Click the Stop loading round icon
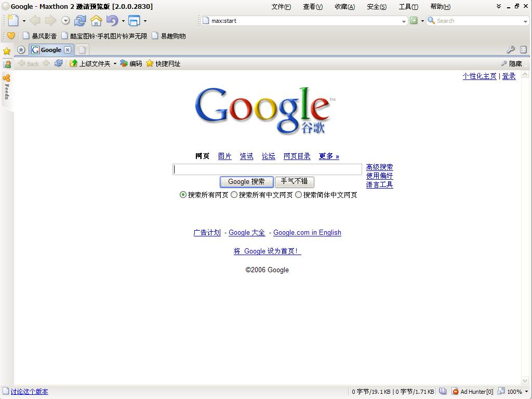This screenshot has height=399, width=532. pyautogui.click(x=65, y=21)
